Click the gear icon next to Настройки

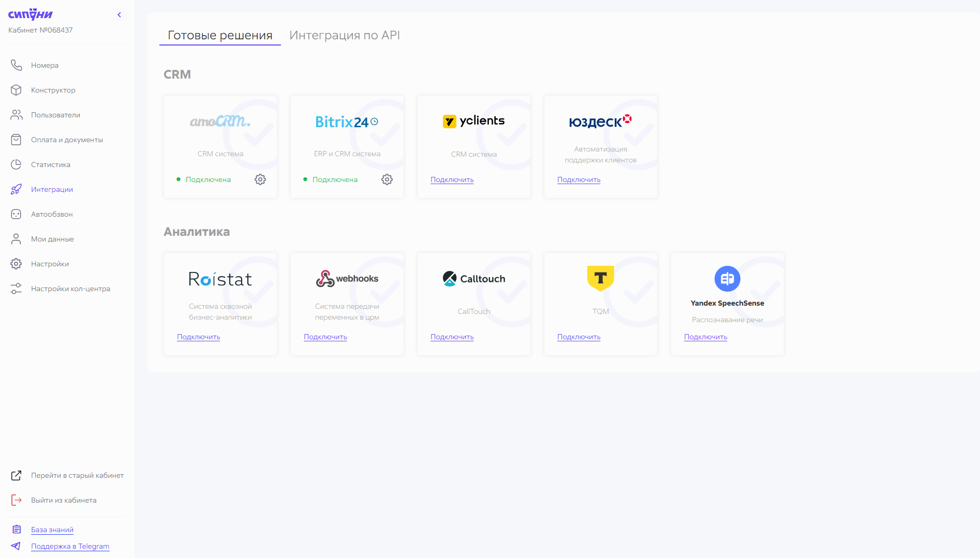pyautogui.click(x=16, y=264)
